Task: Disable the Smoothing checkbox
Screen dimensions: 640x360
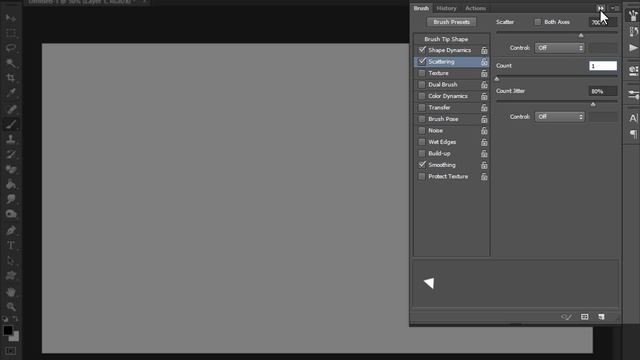Action: point(422,164)
